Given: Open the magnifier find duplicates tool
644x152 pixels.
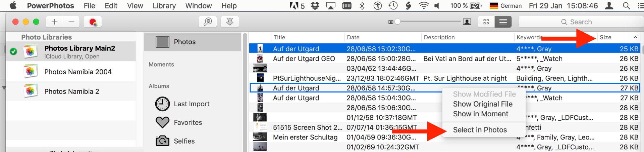Looking at the screenshot, I should (x=208, y=22).
